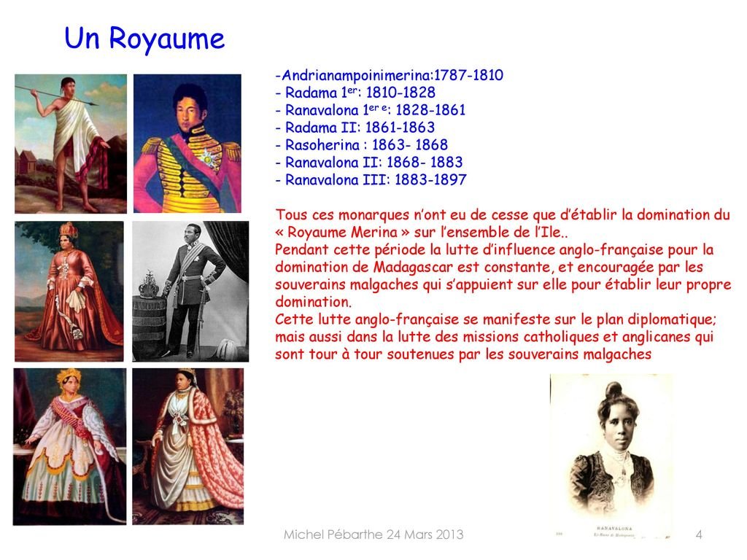
Task: Click the footer "Michel Pébarthe 24 Mars 2013"
Action: pos(373,535)
